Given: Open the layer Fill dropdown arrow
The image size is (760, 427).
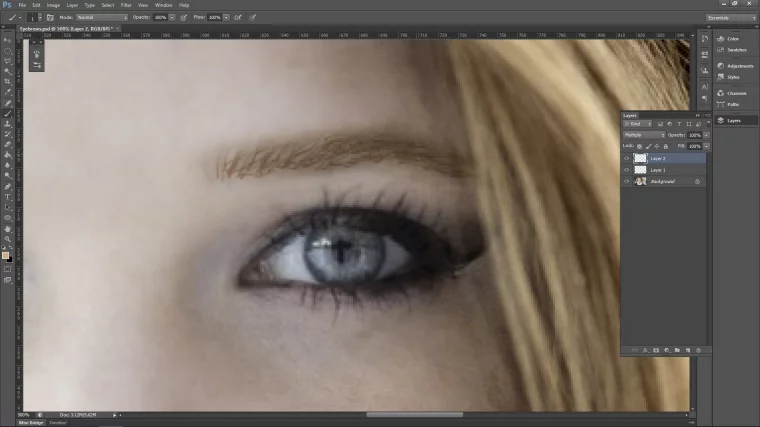Looking at the screenshot, I should (707, 146).
